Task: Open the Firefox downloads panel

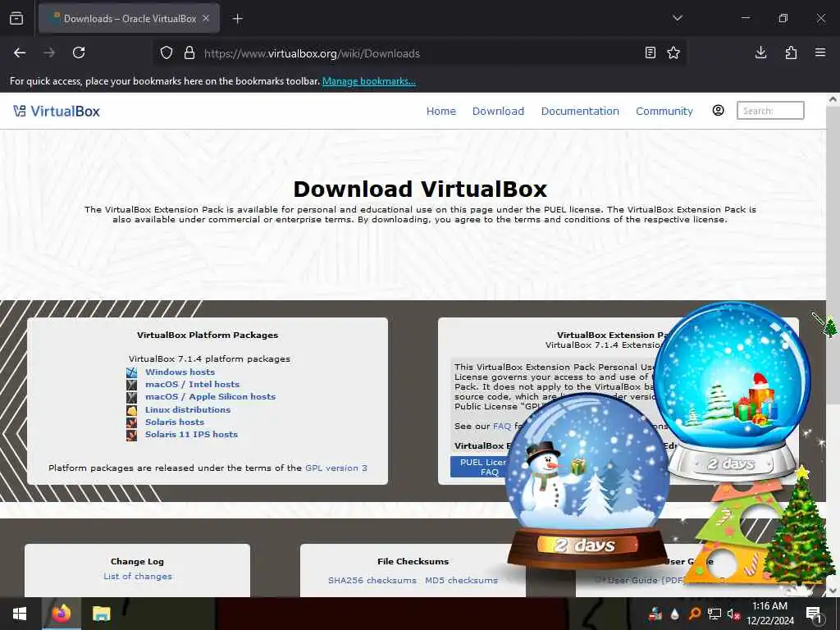Action: pos(760,52)
